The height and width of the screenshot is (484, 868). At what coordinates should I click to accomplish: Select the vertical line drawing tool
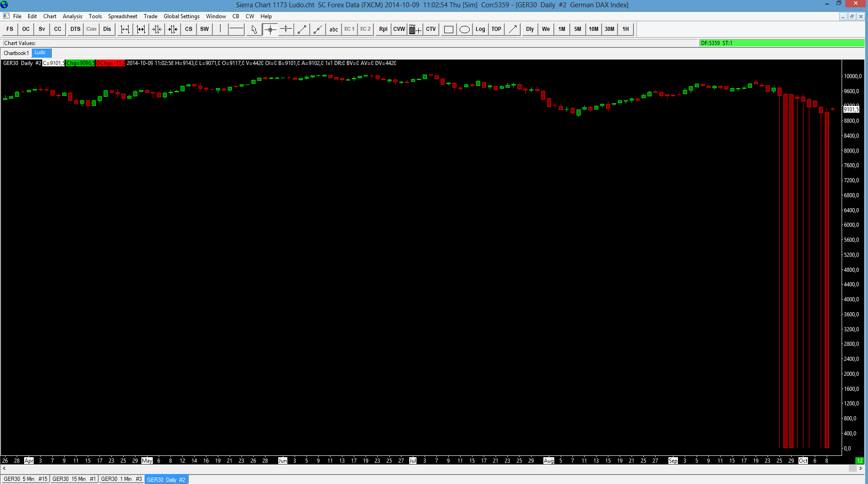pos(221,29)
